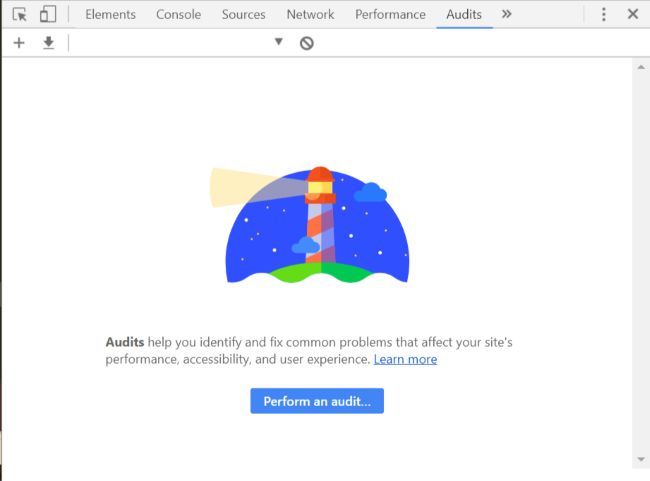
Task: Go to the Sources tab
Action: click(244, 15)
